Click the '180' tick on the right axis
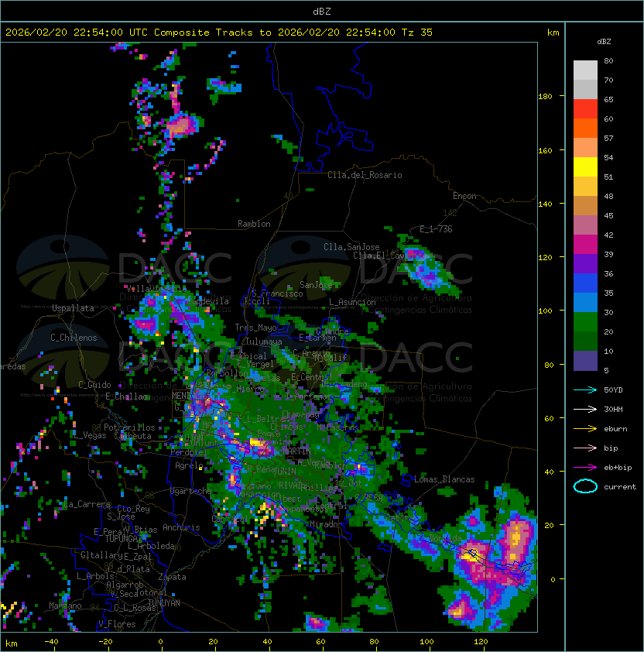Image resolution: width=644 pixels, height=652 pixels. click(545, 97)
